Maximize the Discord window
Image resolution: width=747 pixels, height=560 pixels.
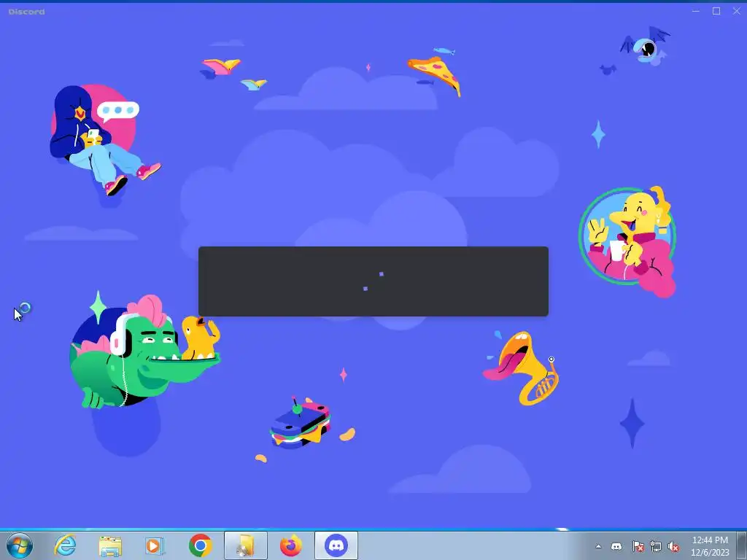pyautogui.click(x=716, y=11)
